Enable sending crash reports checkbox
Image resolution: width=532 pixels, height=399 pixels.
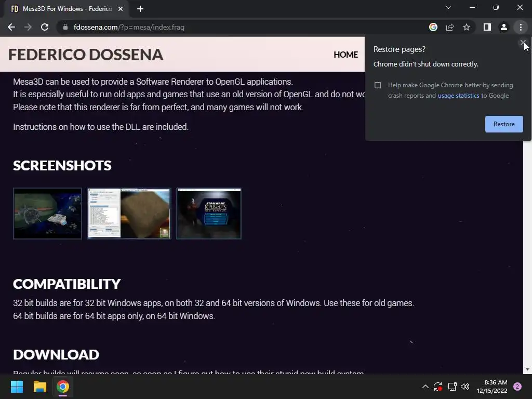(x=378, y=85)
